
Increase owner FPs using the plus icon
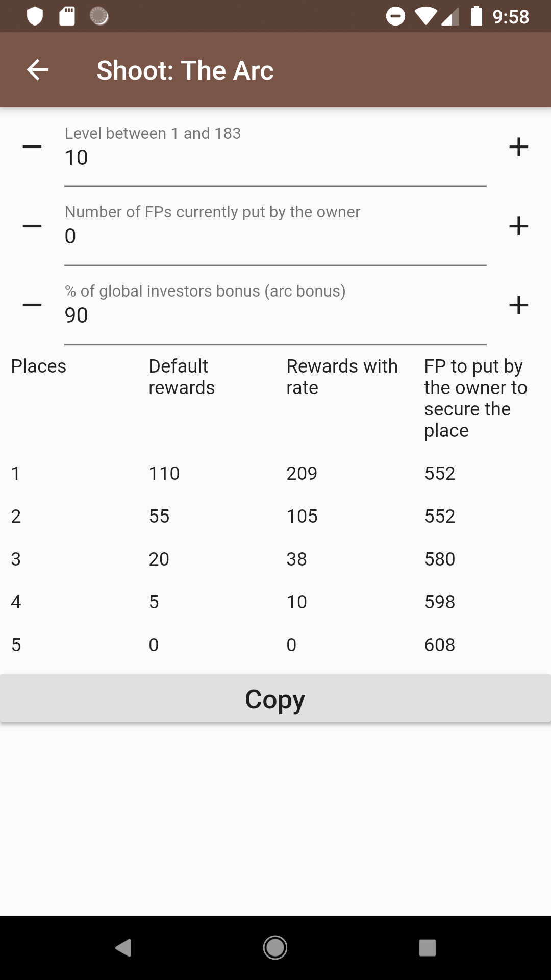click(518, 226)
